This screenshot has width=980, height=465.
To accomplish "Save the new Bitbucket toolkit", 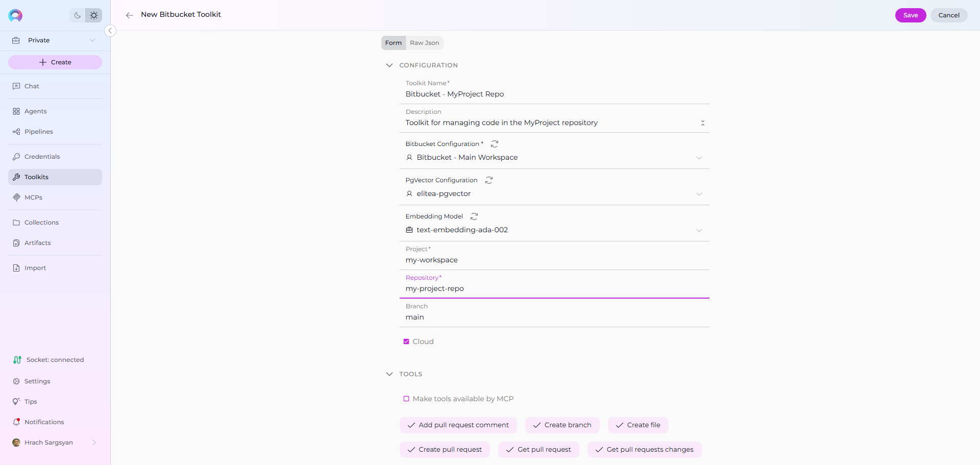I will pos(910,15).
